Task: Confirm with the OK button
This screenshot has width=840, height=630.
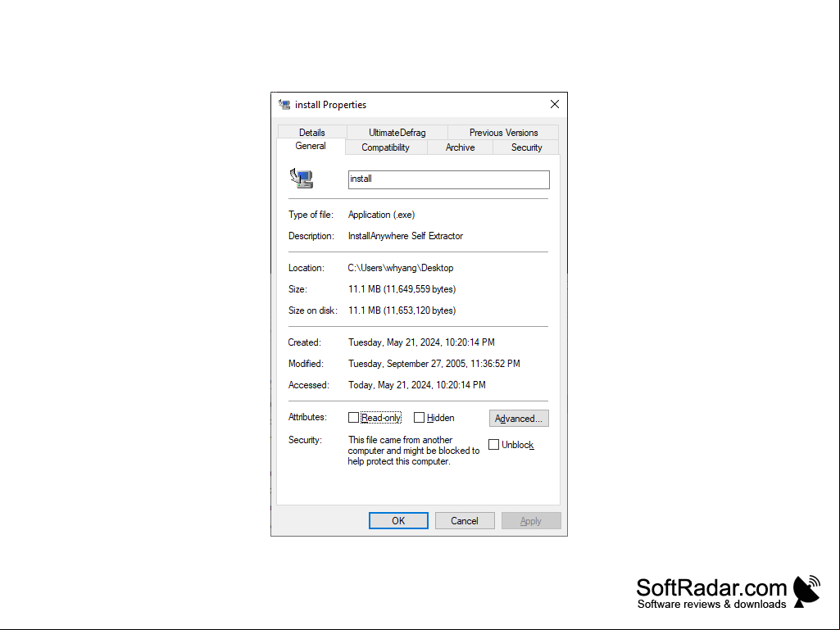Action: tap(398, 521)
